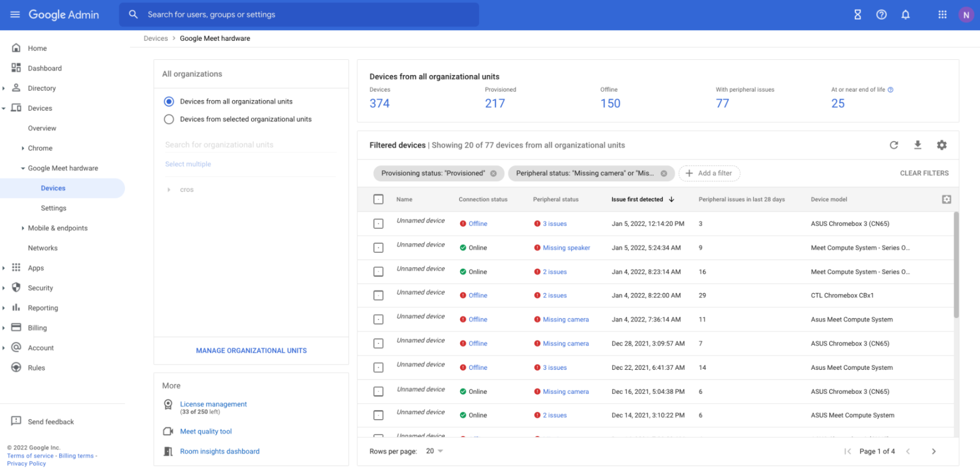Viewport: 980px width, 470px height.
Task: Select Devices from selected organizational units
Action: point(169,119)
